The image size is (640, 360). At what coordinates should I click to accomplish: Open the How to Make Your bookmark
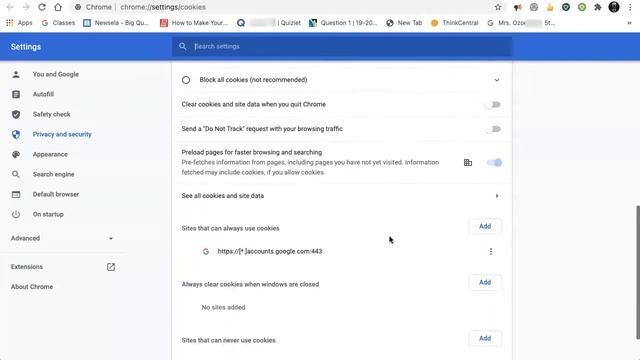click(194, 23)
